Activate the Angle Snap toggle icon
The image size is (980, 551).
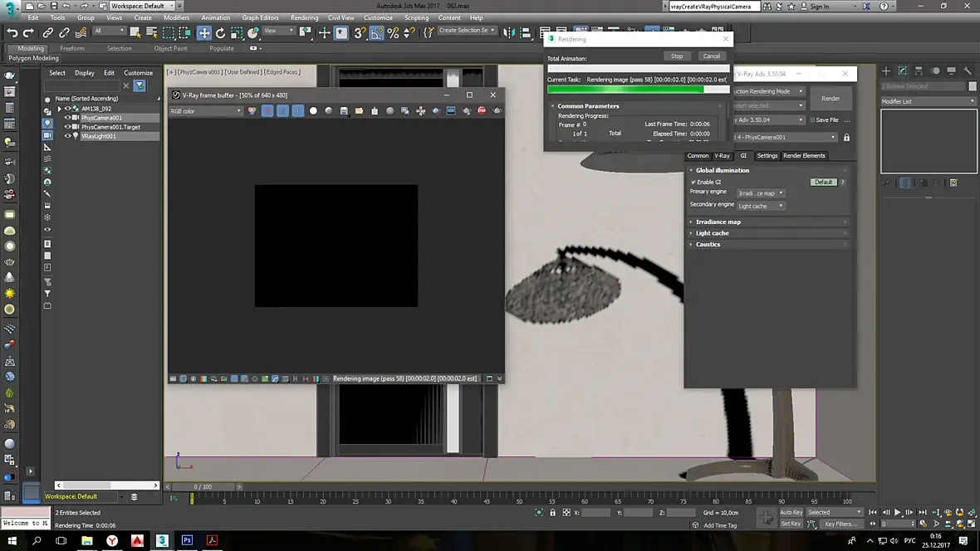377,33
